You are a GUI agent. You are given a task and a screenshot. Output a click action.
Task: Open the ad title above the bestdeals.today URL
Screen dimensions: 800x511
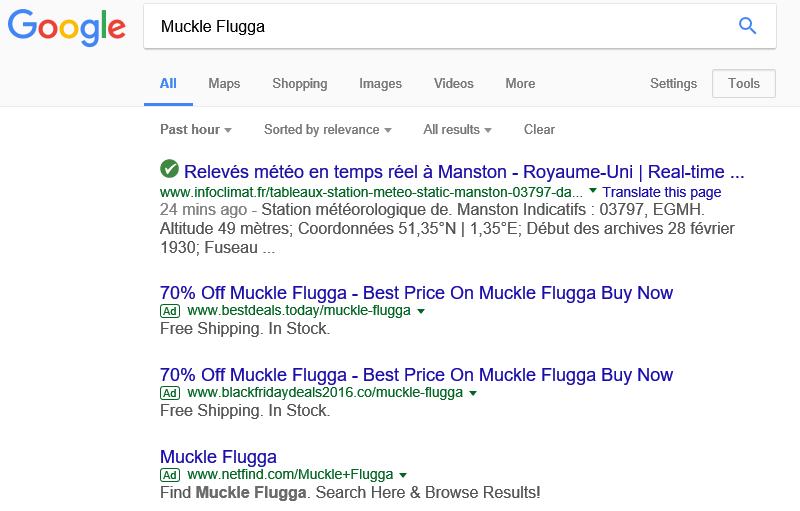pos(416,293)
